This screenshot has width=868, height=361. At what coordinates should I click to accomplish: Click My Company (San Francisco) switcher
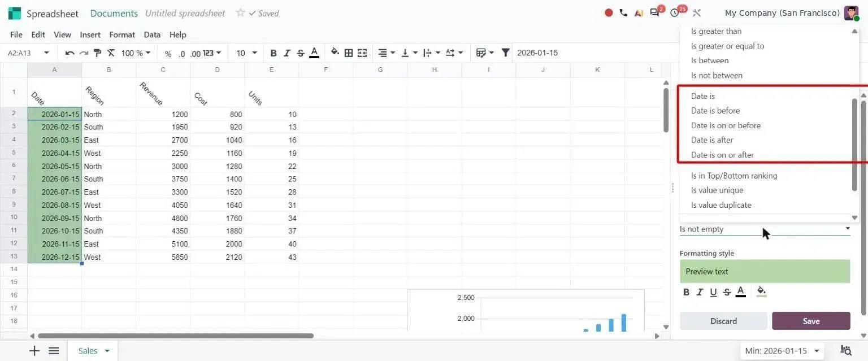tap(782, 13)
